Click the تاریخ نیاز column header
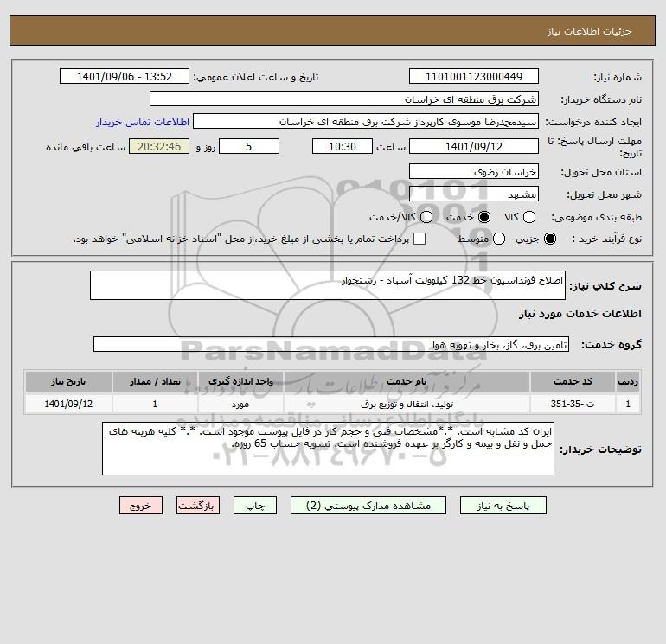The width and height of the screenshot is (666, 644). coord(68,381)
